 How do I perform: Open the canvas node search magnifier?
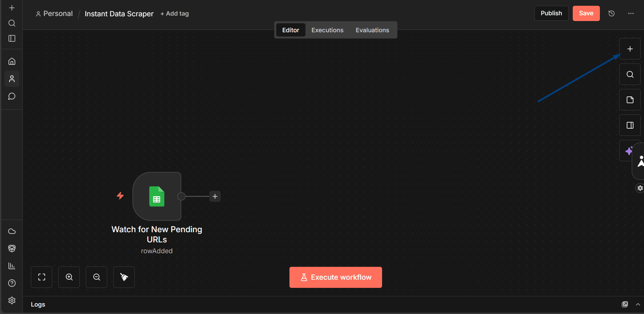tap(630, 74)
